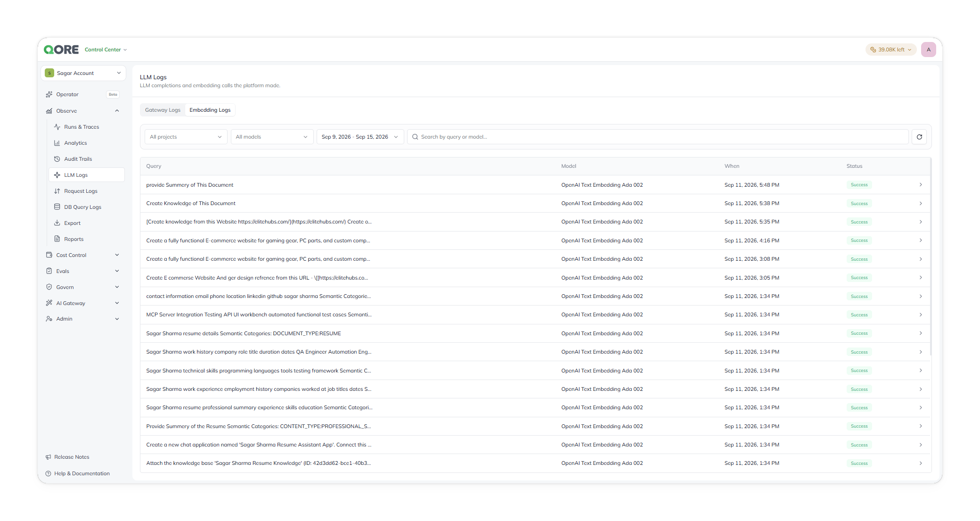Click the When column header
The height and width of the screenshot is (521, 980).
pos(732,166)
